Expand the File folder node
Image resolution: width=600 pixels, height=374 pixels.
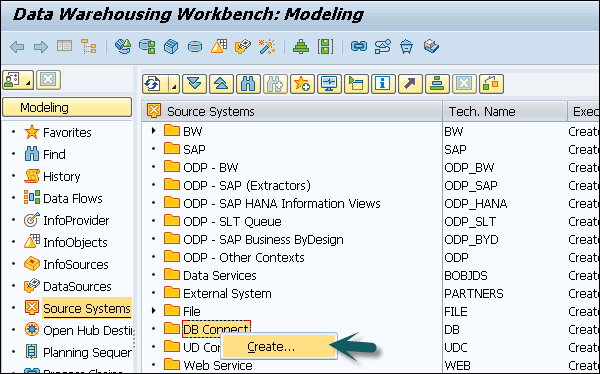click(153, 310)
